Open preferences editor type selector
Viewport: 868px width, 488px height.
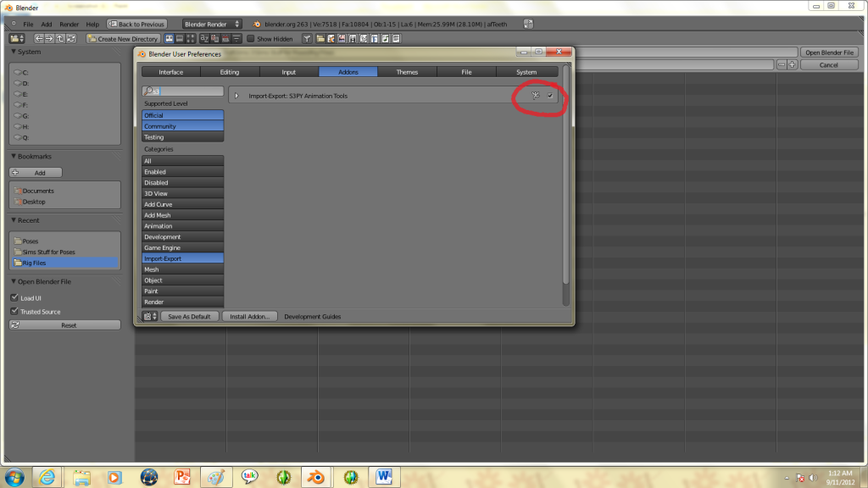pos(150,317)
